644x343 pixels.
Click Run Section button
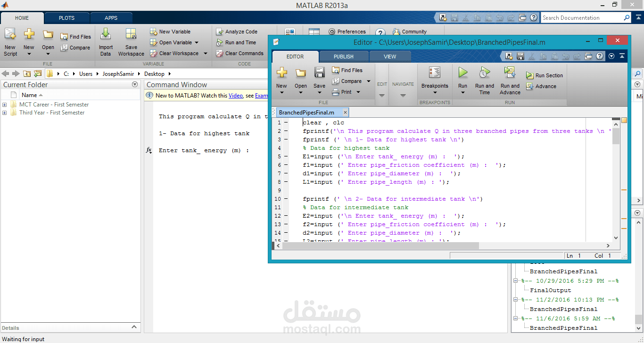[545, 75]
